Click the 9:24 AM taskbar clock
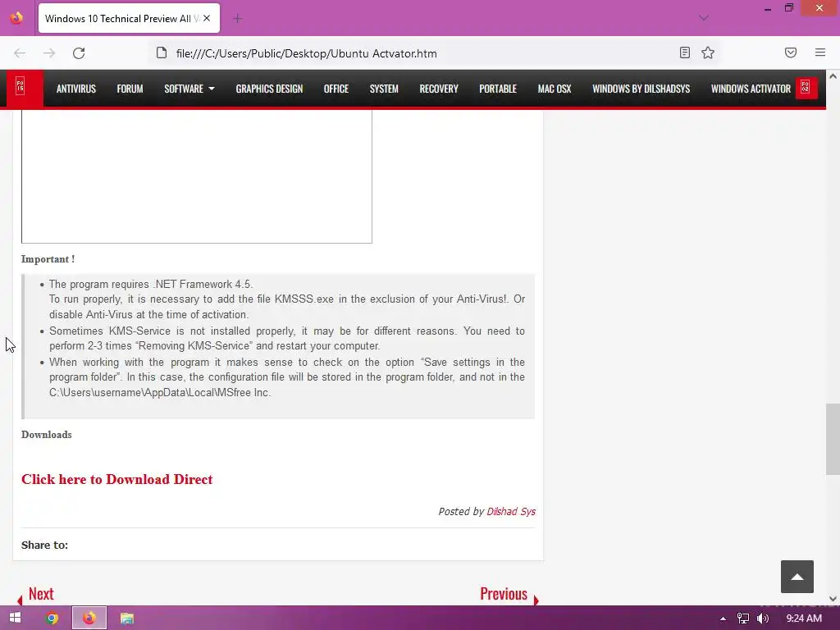Image resolution: width=840 pixels, height=630 pixels. coord(804,619)
